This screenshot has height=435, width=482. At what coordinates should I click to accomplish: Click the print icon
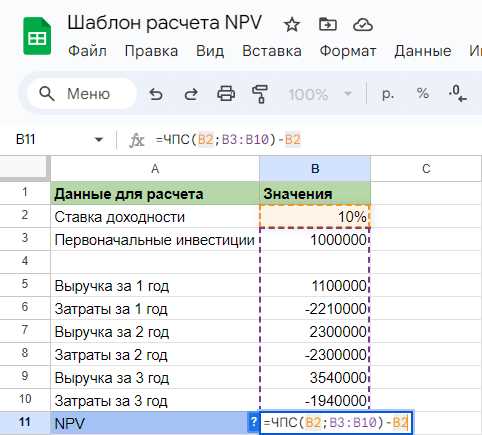point(226,94)
